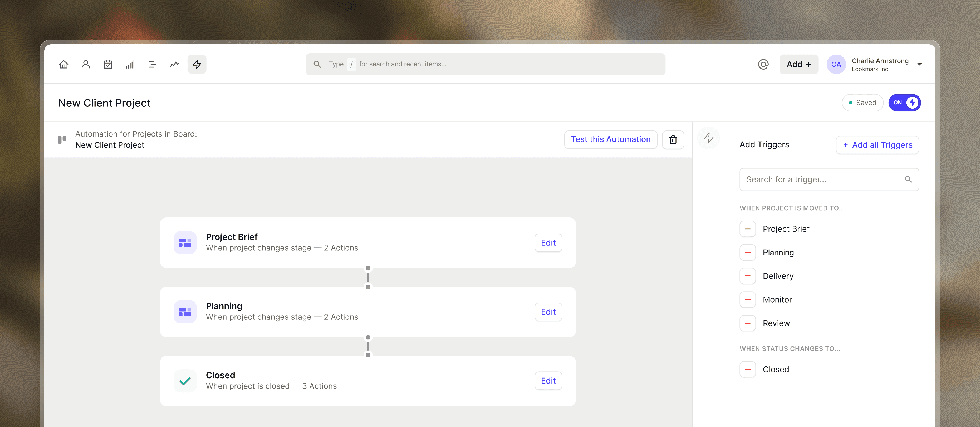This screenshot has height=427, width=980.
Task: Open the list view icon in the toolbar
Action: click(x=152, y=64)
